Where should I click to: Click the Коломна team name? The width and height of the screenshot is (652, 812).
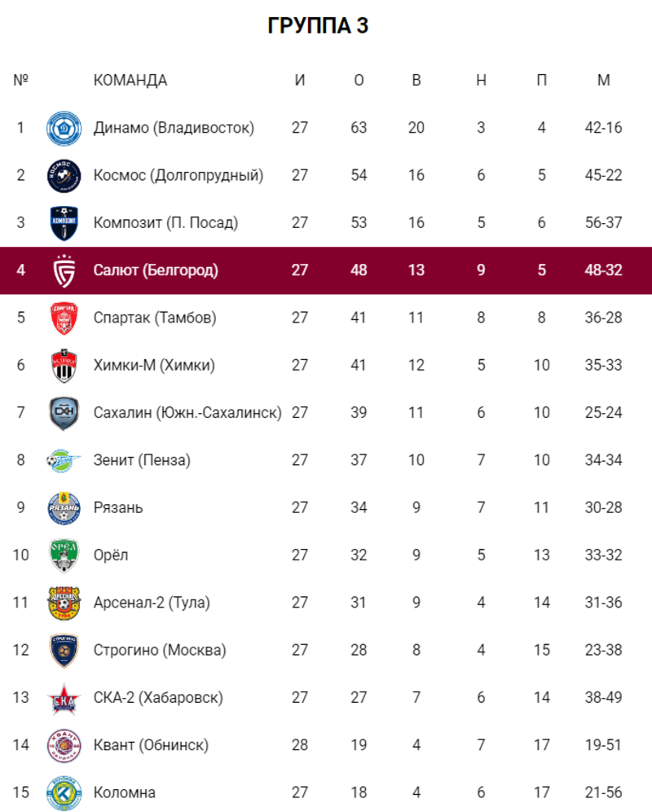pos(125,792)
